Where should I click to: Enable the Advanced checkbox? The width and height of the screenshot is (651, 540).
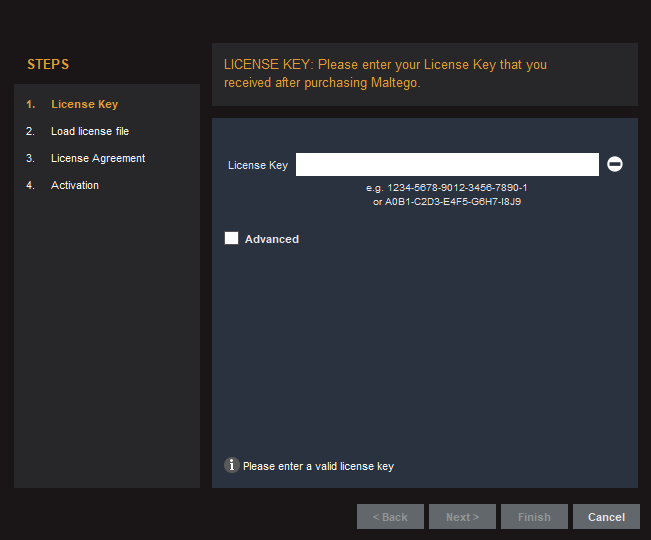[232, 238]
